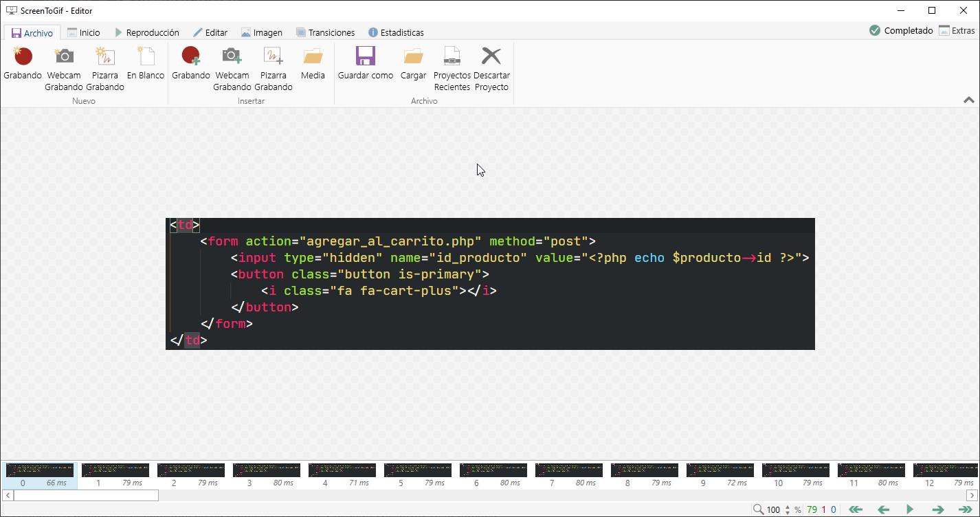Start a new screen recording (Grabando under Nuevo)
The width and height of the screenshot is (980, 517).
[x=23, y=63]
